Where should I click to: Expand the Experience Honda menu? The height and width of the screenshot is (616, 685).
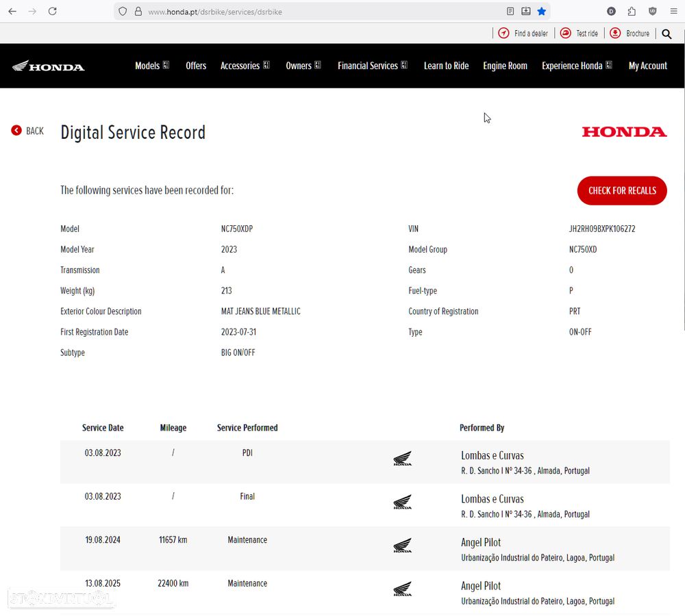click(x=577, y=66)
